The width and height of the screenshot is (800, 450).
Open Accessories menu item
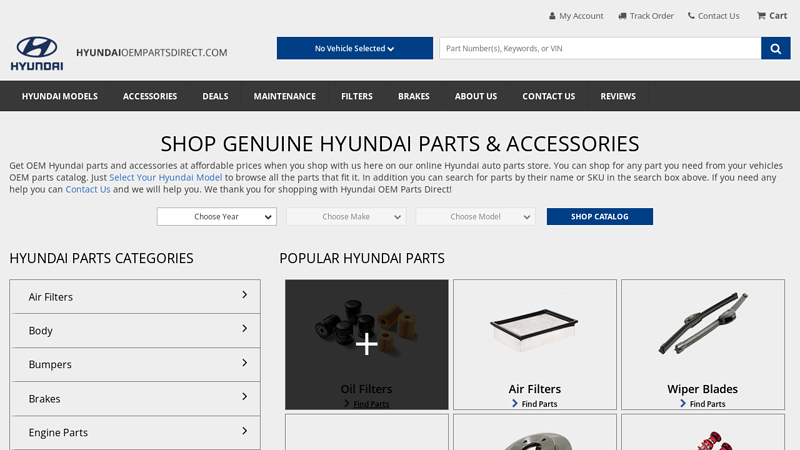[x=150, y=96]
